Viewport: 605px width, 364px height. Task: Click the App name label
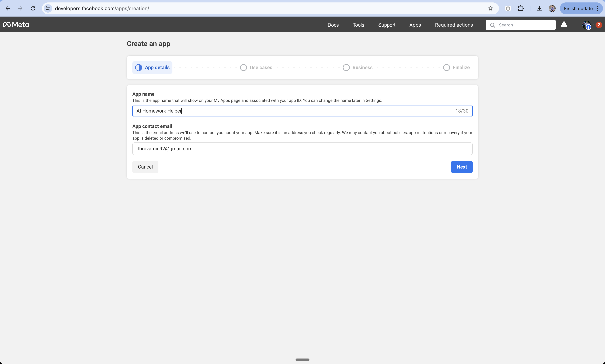pos(143,94)
